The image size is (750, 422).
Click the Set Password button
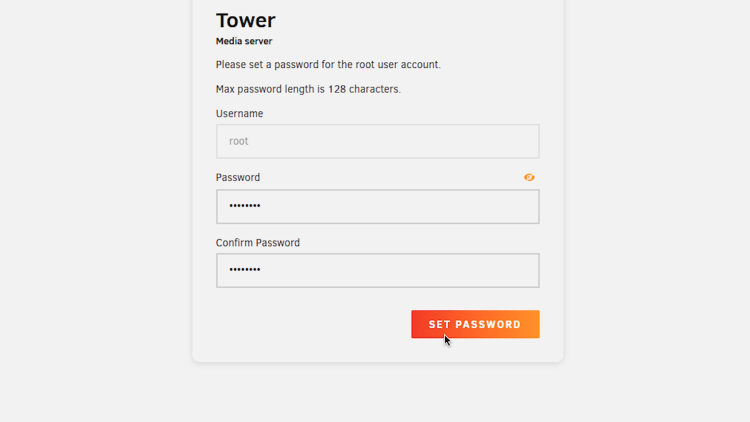[475, 324]
